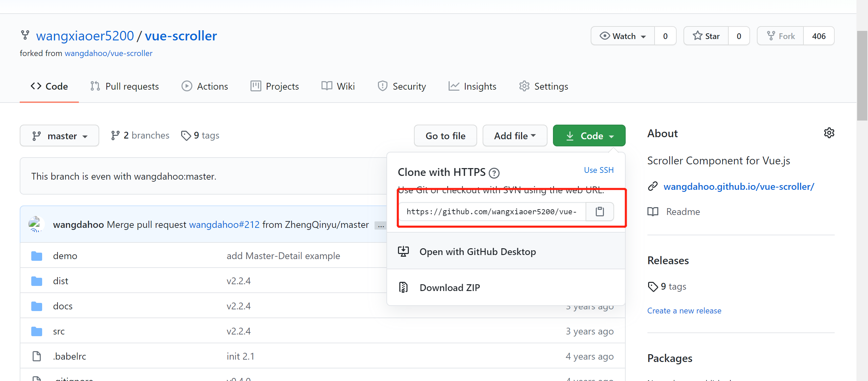Click the ZIP file icon
The width and height of the screenshot is (868, 381).
pos(403,287)
